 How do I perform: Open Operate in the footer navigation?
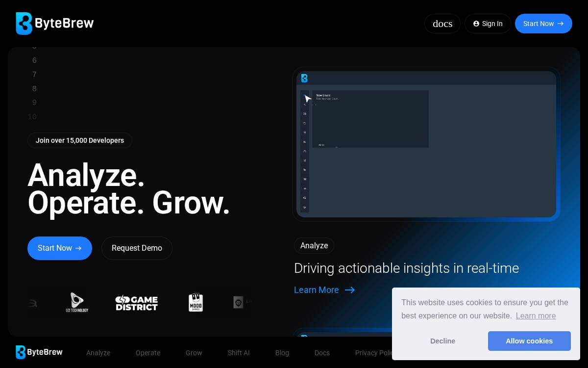[x=148, y=353]
